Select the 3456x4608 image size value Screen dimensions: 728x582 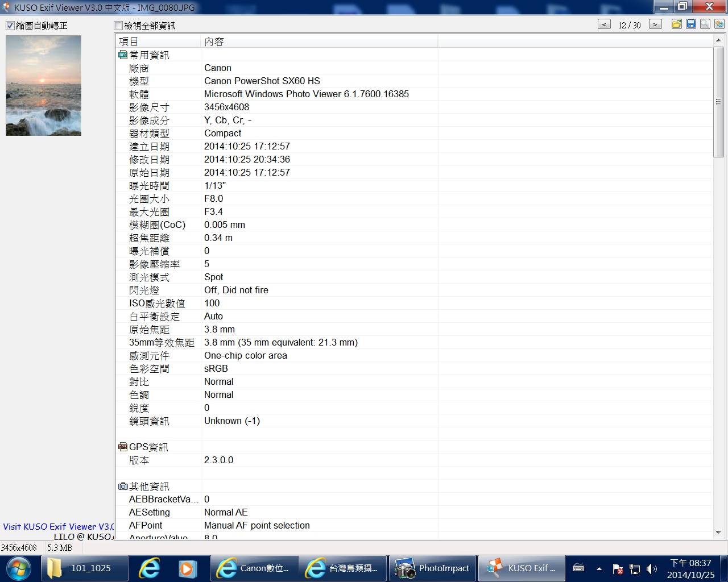coord(226,107)
